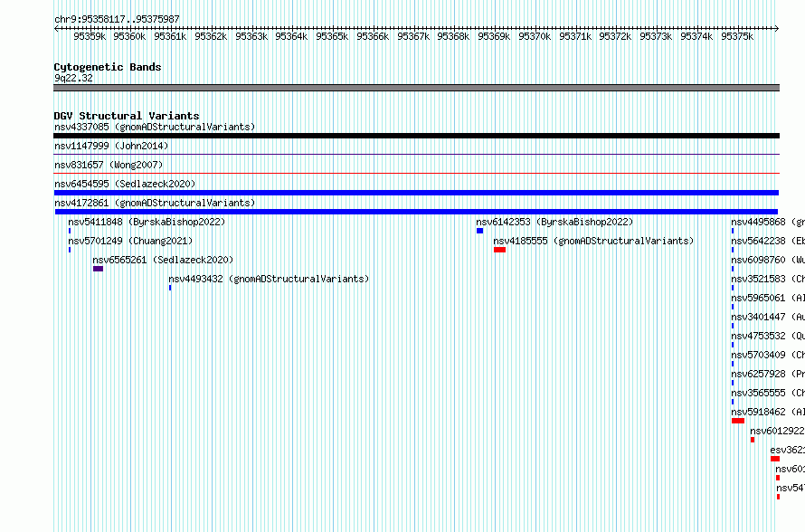Screen dimensions: 805x532
Task: Open variant nsv6142353 (ByrskaBishop2022) label
Action: (554, 222)
